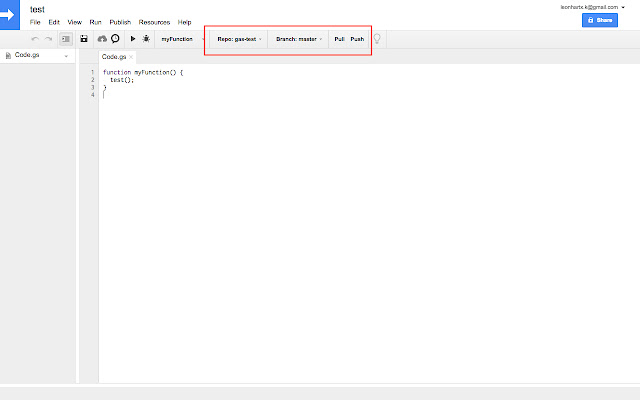The width and height of the screenshot is (640, 400).
Task: Open the Resources menu
Action: (x=154, y=22)
